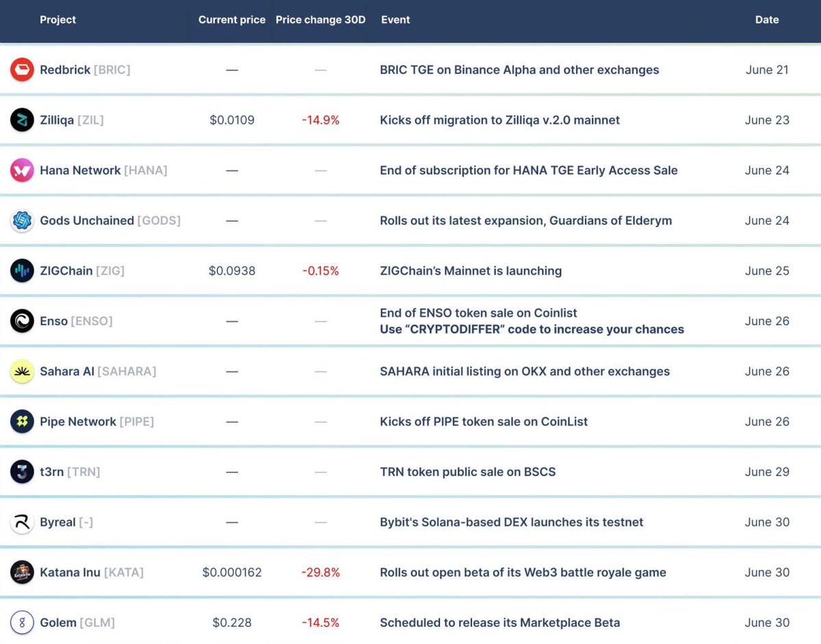
Task: Click the Hana Network June 24 date
Action: [x=767, y=170]
